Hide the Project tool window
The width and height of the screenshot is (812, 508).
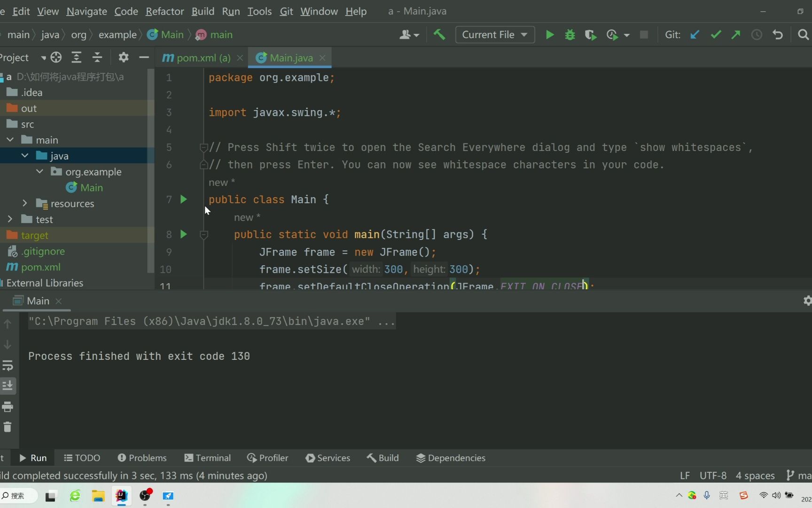(144, 57)
